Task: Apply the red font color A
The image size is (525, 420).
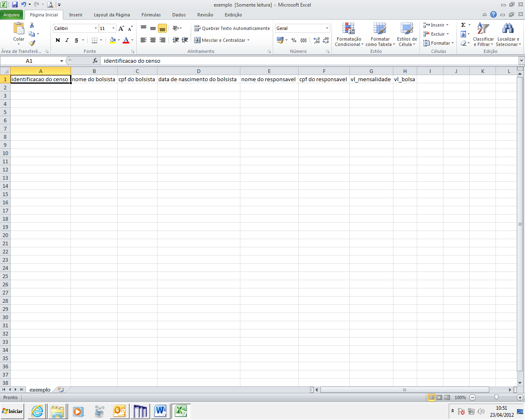Action: pos(126,40)
